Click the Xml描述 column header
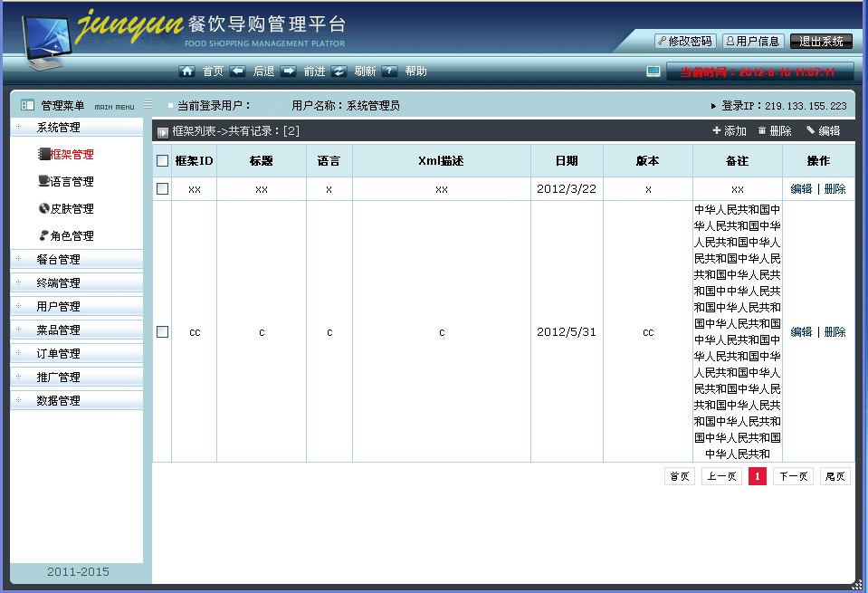Image resolution: width=868 pixels, height=593 pixels. [441, 161]
